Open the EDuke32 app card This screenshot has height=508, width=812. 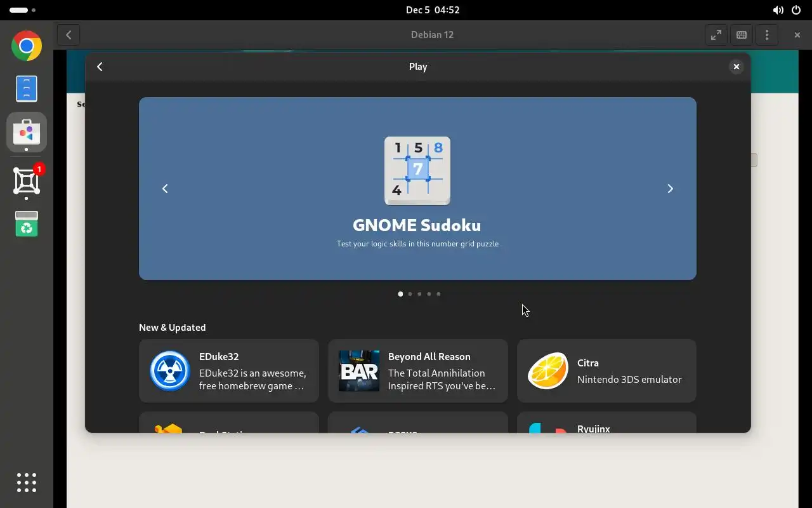[229, 371]
